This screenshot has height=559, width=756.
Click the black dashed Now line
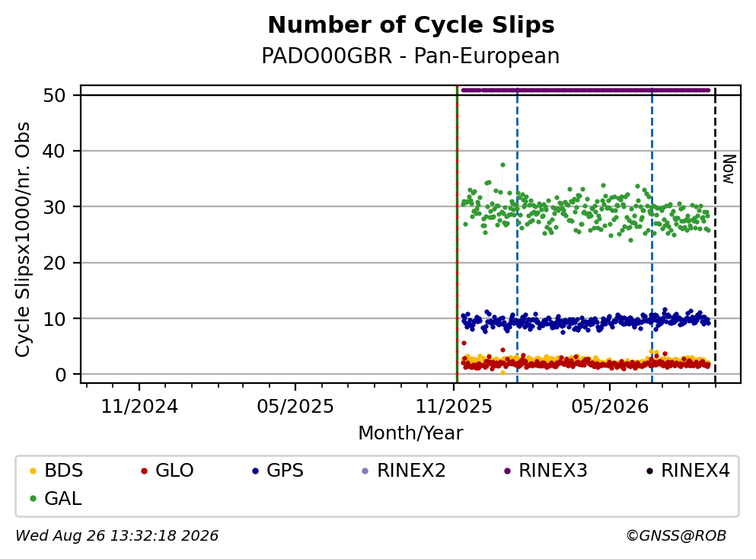click(x=715, y=234)
